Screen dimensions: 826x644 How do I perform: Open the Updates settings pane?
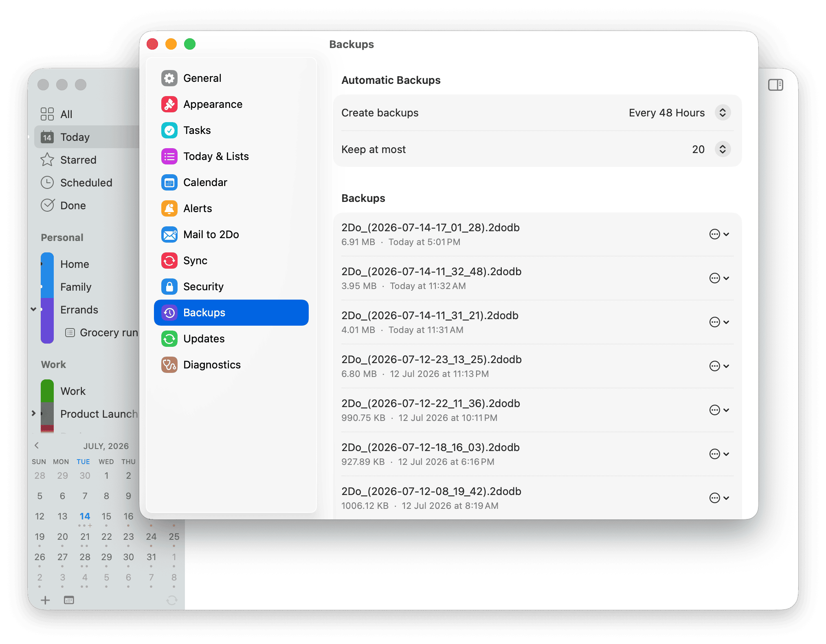point(231,339)
